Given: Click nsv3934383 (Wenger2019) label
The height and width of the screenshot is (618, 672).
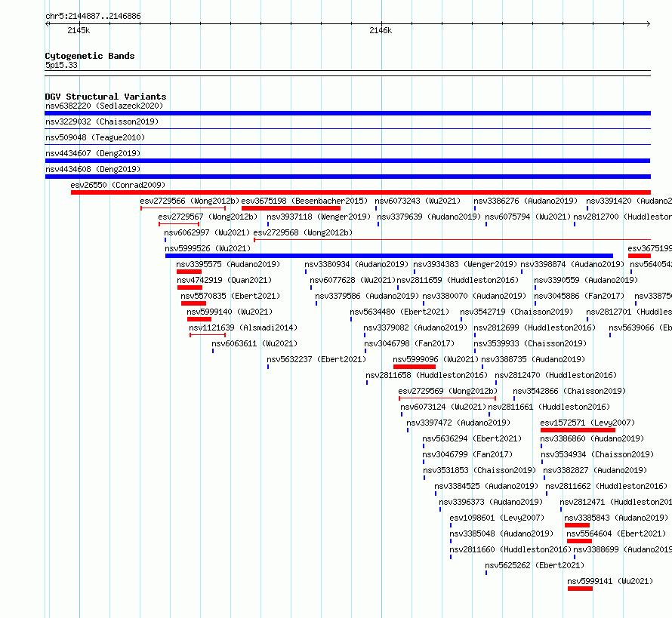Looking at the screenshot, I should pyautogui.click(x=465, y=264).
